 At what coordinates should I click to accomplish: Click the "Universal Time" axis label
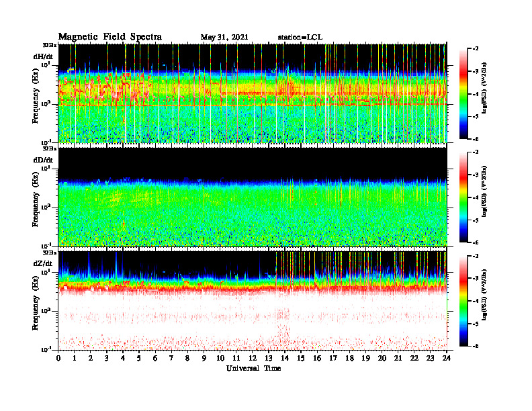click(x=253, y=368)
